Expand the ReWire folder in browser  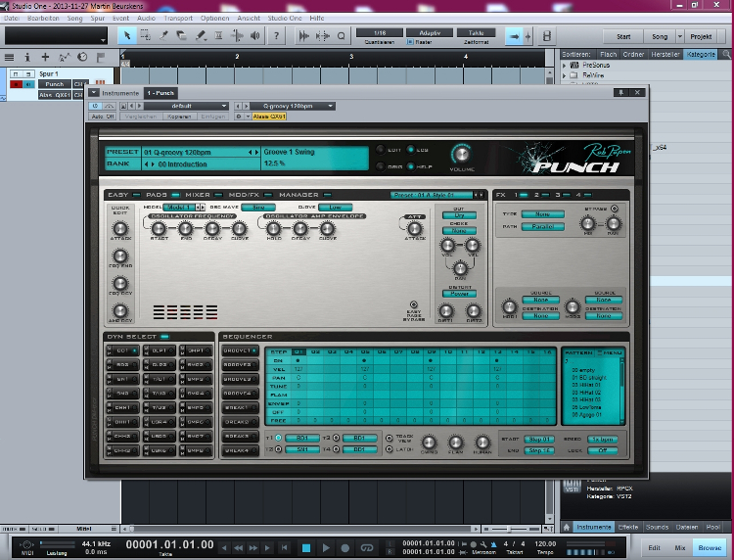pos(565,75)
